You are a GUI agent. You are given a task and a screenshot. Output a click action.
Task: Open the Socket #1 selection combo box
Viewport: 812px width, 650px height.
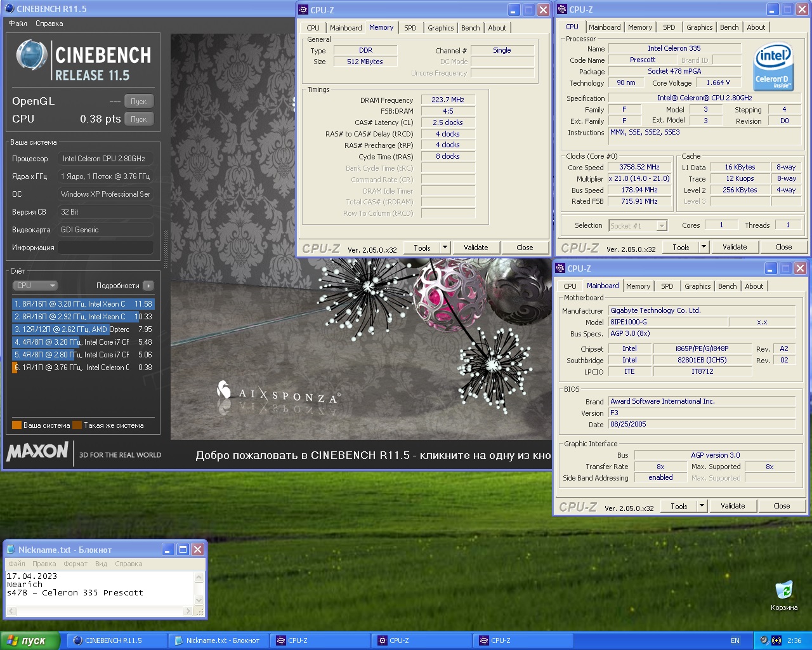[638, 225]
